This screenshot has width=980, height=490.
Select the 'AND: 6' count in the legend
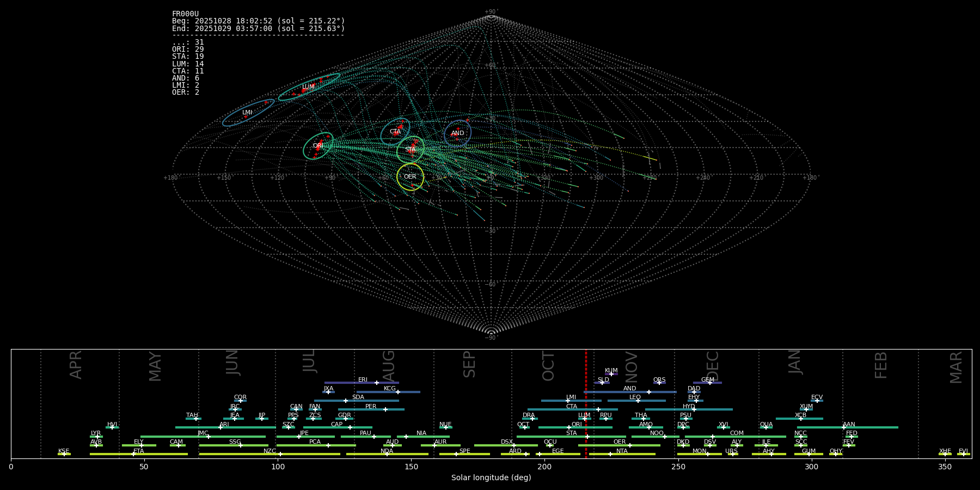coord(186,78)
